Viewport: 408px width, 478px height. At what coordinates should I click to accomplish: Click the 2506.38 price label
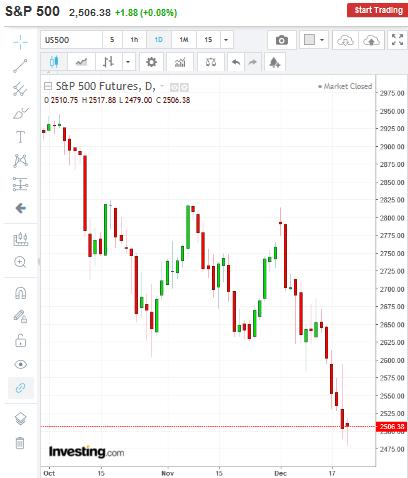pos(392,426)
